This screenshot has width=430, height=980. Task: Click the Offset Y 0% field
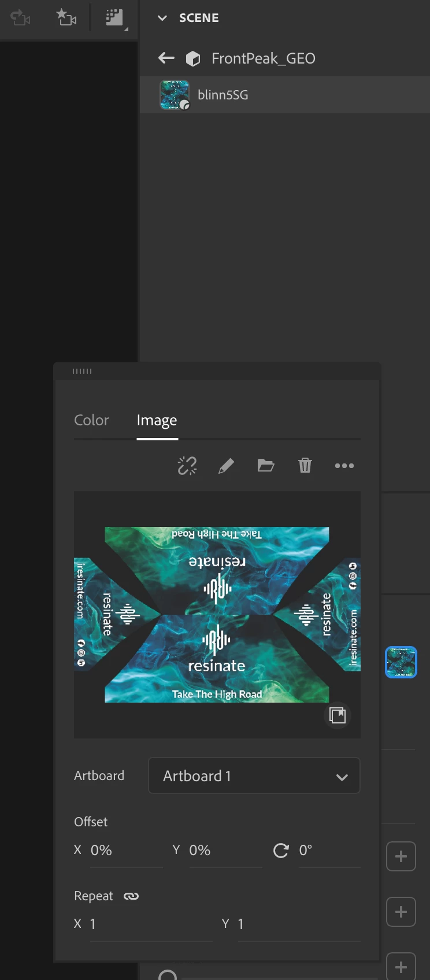pyautogui.click(x=225, y=851)
